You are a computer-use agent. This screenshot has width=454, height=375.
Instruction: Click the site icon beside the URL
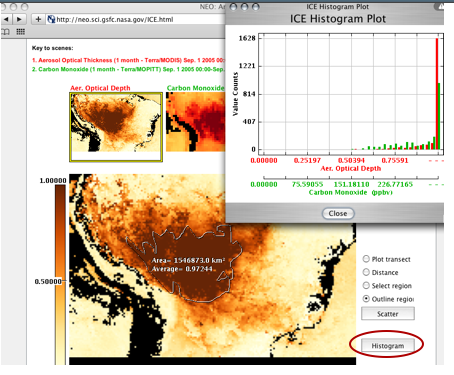51,19
